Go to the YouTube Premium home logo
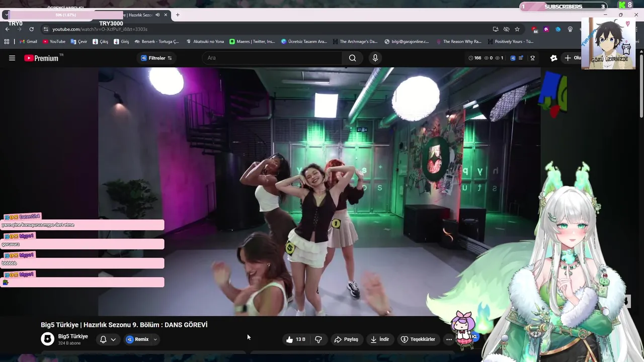The width and height of the screenshot is (644, 362). pyautogui.click(x=42, y=58)
